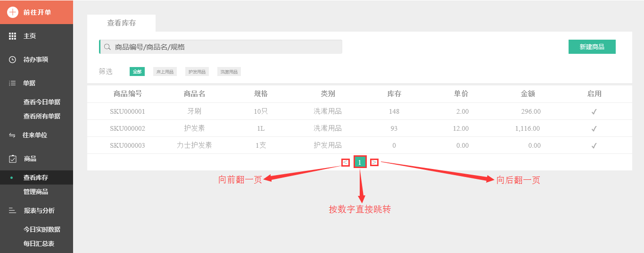The image size is (644, 253).
Task: Go to the next page arrow
Action: click(374, 162)
